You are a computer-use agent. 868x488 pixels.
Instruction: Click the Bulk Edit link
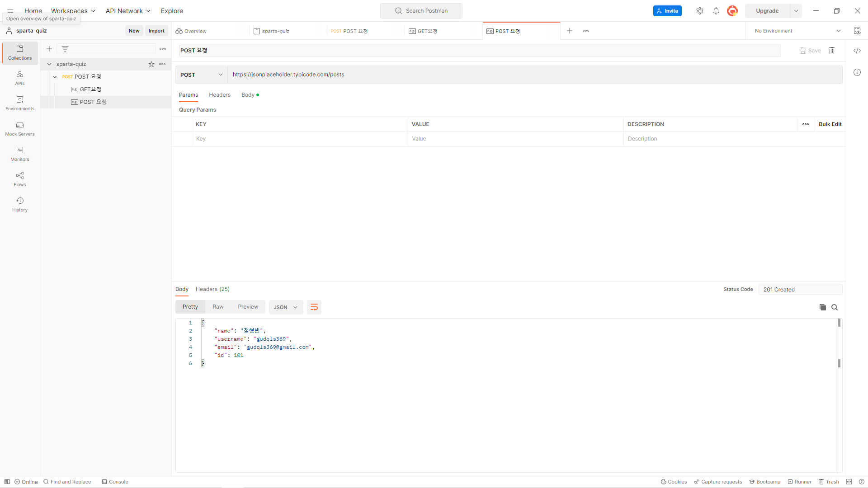(x=830, y=124)
